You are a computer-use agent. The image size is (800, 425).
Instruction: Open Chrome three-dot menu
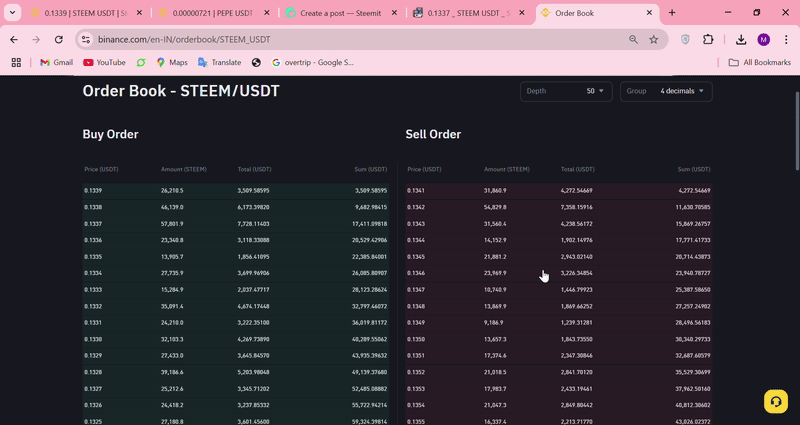tap(786, 39)
